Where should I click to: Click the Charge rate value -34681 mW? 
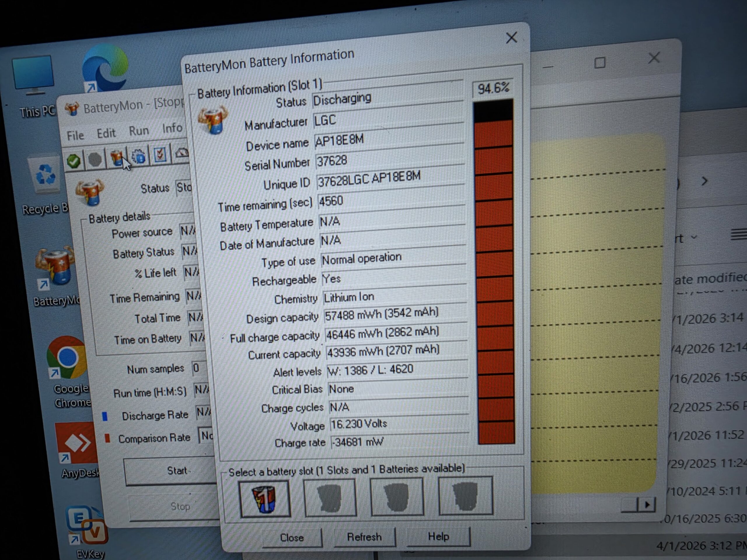click(x=400, y=442)
